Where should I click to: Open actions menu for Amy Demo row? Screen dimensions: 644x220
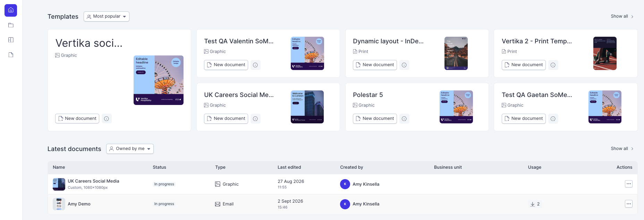pos(629,204)
